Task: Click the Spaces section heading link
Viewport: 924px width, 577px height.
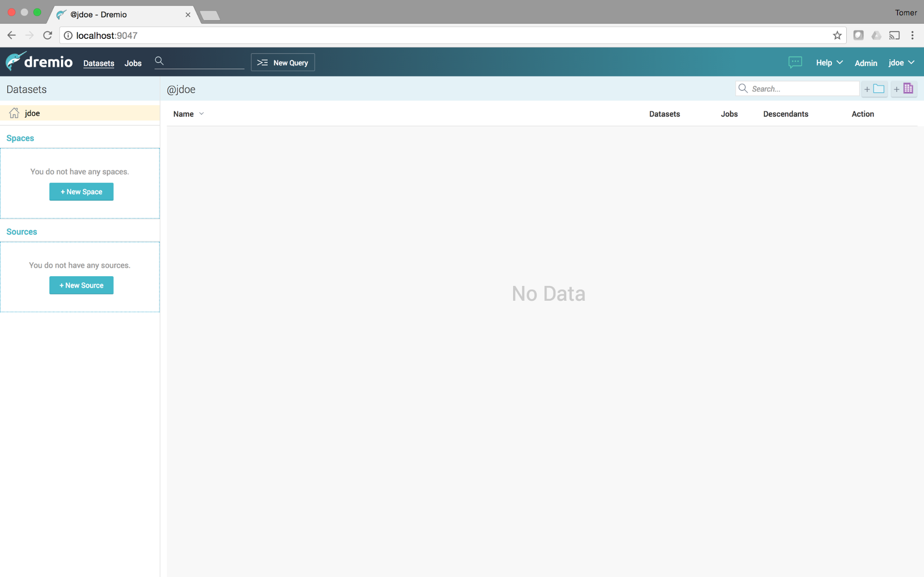Action: point(20,138)
